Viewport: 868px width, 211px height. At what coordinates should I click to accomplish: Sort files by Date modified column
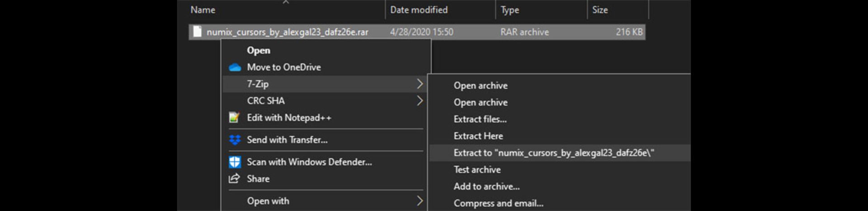click(x=419, y=10)
